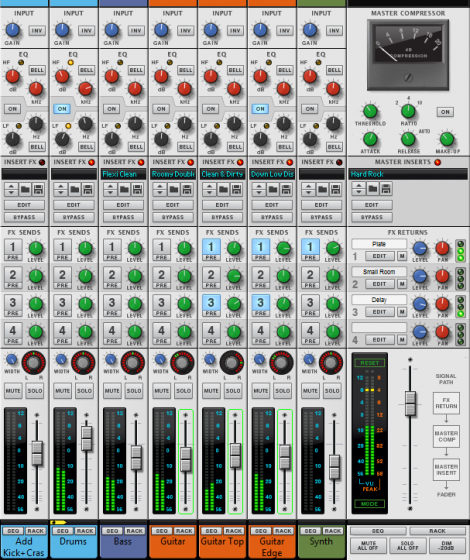Click the Drums channel pan knob
Viewport: 470px width, 560px height.
tap(83, 362)
